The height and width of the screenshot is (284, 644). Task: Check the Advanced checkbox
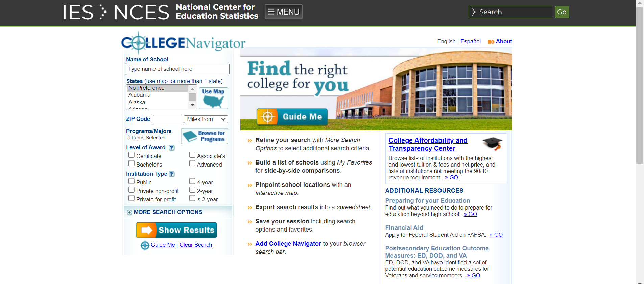(192, 163)
